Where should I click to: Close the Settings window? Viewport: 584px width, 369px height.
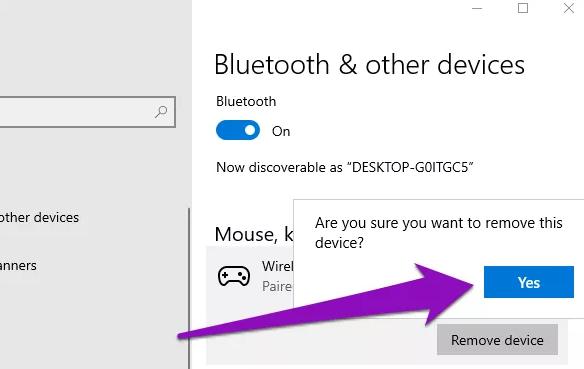click(x=569, y=8)
